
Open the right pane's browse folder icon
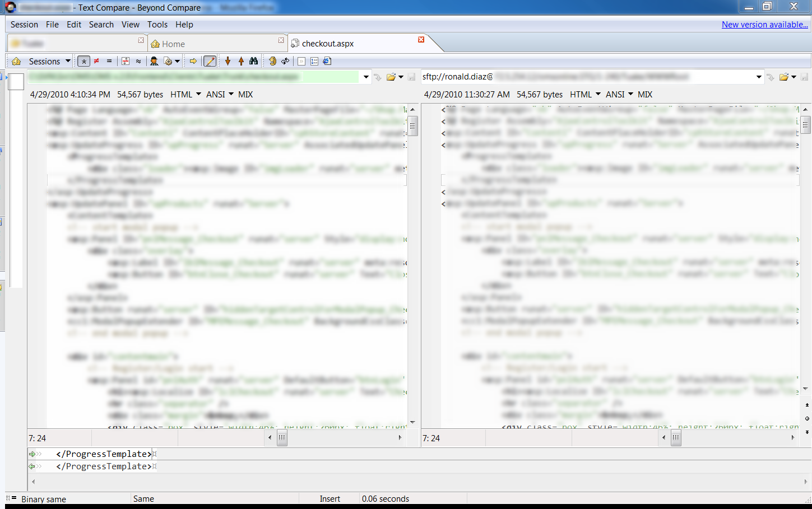tap(783, 77)
